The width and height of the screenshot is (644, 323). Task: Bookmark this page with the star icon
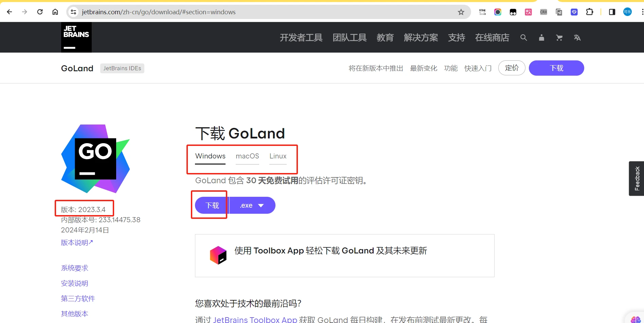461,12
